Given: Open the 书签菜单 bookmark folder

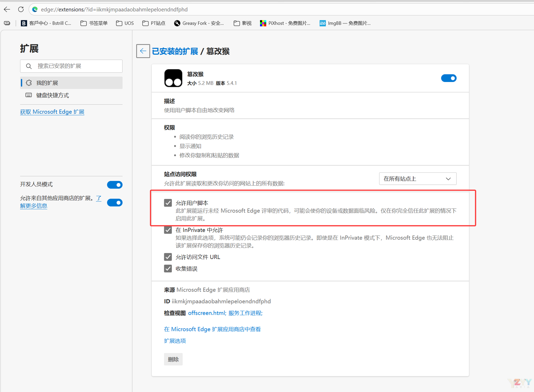Looking at the screenshot, I should 94,23.
